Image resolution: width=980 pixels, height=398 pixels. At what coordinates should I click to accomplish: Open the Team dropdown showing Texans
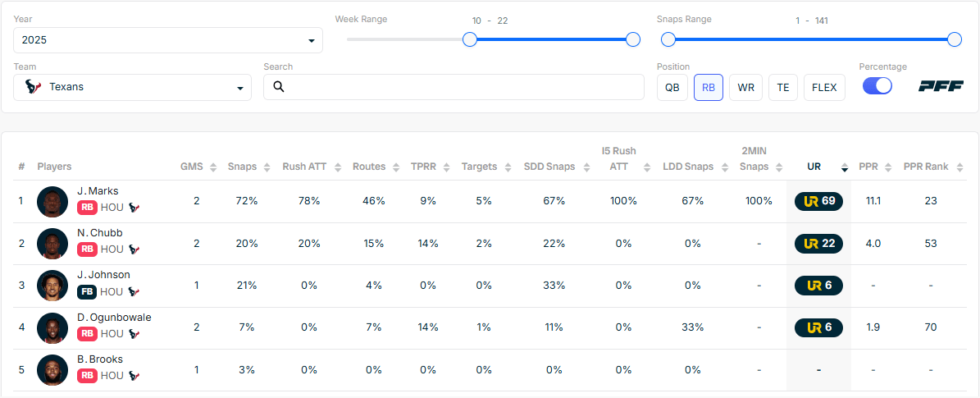point(133,87)
